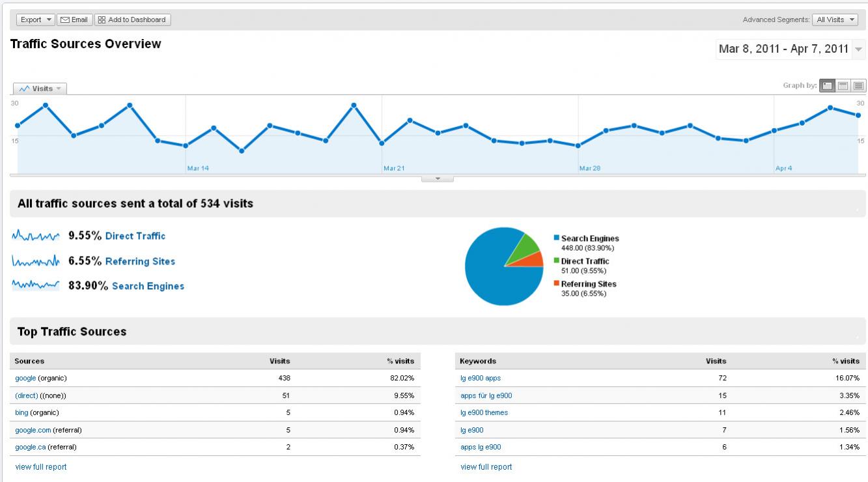868x482 pixels.
Task: Click the Visits header in the Sources table
Action: coord(280,361)
